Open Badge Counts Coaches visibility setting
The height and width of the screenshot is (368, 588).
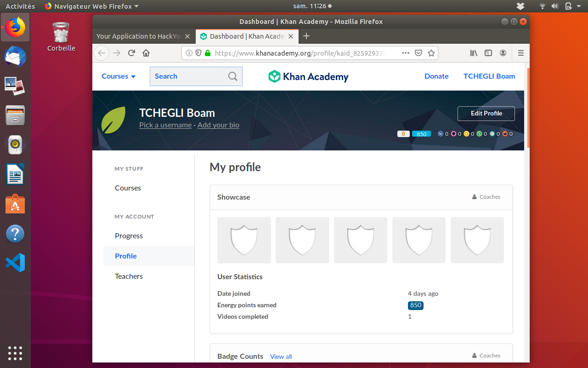(x=486, y=356)
